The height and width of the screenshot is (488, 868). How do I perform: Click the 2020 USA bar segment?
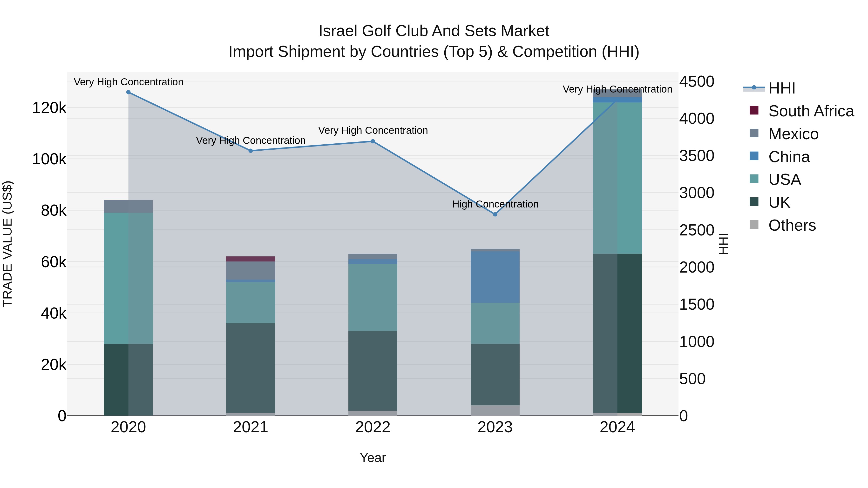(128, 278)
